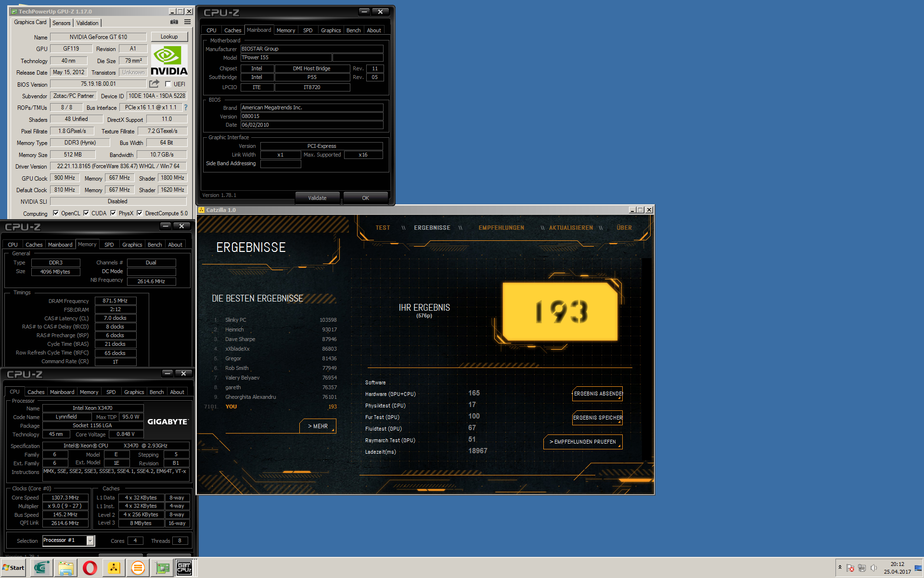Click the MEHR button in Catzilla
This screenshot has height=578, width=924.
coord(318,426)
